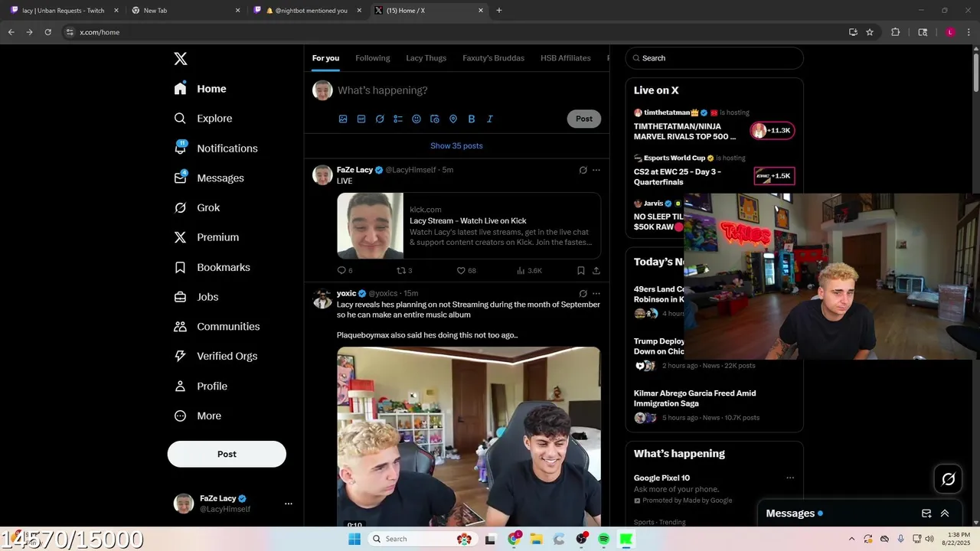The width and height of the screenshot is (980, 551).
Task: Switch to nightbot mentioned you browser tab
Action: pyautogui.click(x=307, y=11)
